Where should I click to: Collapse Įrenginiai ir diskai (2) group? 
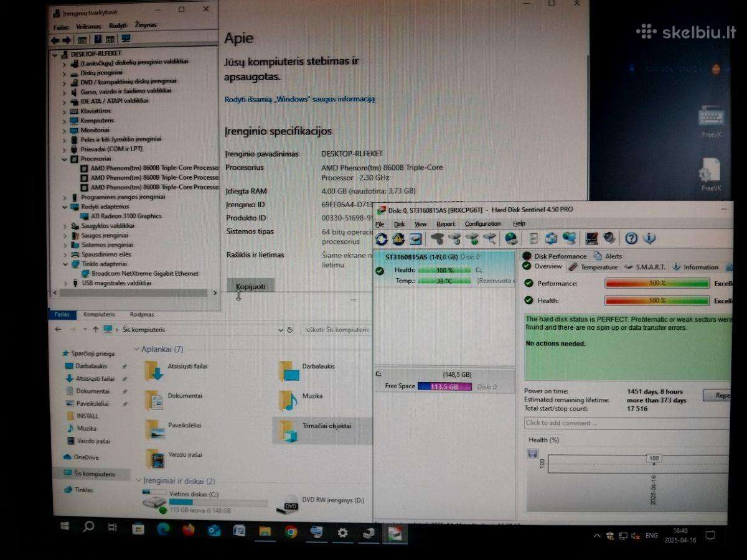(x=138, y=481)
